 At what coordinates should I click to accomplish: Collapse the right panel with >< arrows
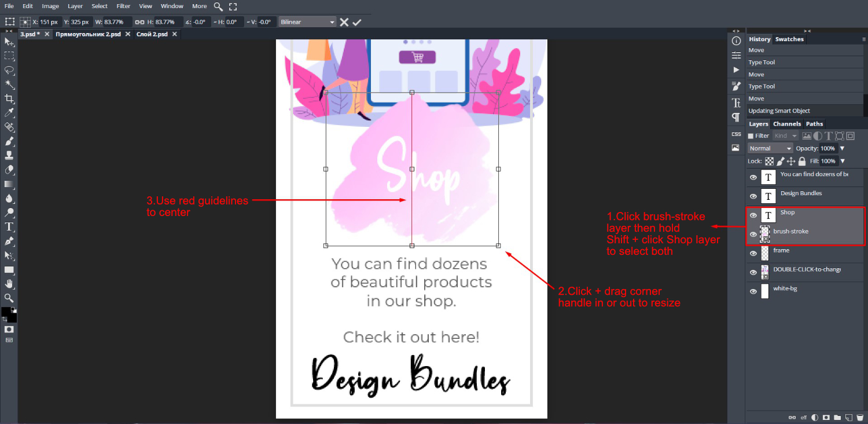click(807, 31)
